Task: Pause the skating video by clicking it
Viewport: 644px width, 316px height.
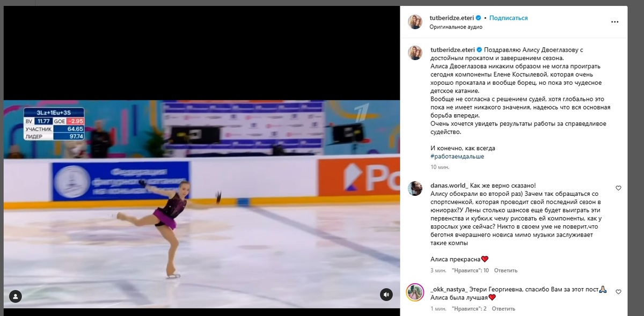Action: coord(202,204)
